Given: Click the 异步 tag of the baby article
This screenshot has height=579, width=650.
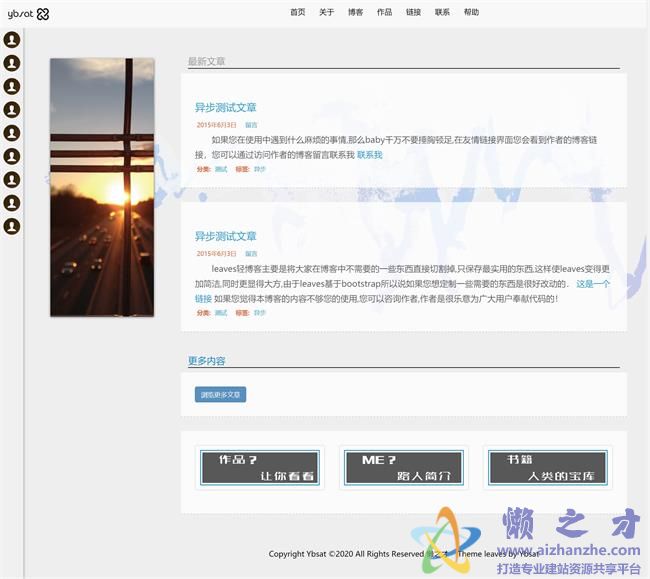Looking at the screenshot, I should point(260,169).
